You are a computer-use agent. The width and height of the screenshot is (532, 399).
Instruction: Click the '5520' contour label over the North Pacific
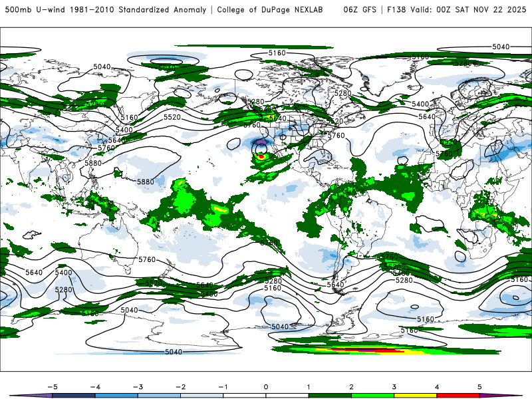coord(172,117)
